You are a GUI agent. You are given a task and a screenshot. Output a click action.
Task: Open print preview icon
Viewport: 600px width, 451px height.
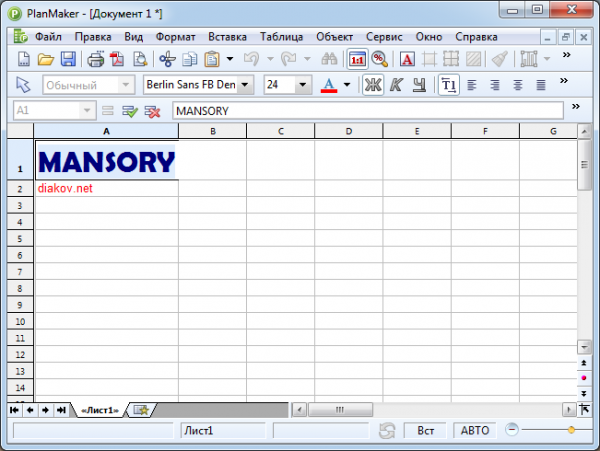tap(140, 59)
